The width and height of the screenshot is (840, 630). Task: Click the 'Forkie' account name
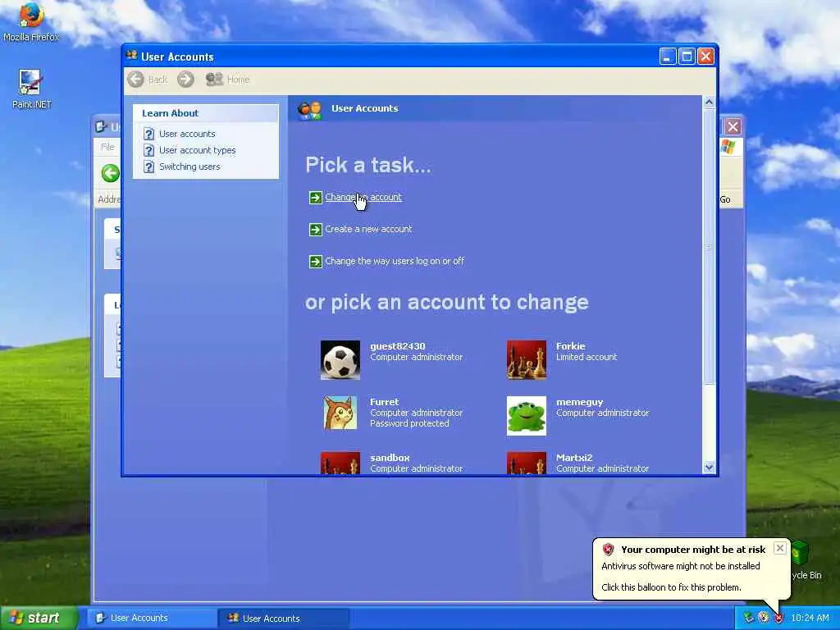pos(571,346)
